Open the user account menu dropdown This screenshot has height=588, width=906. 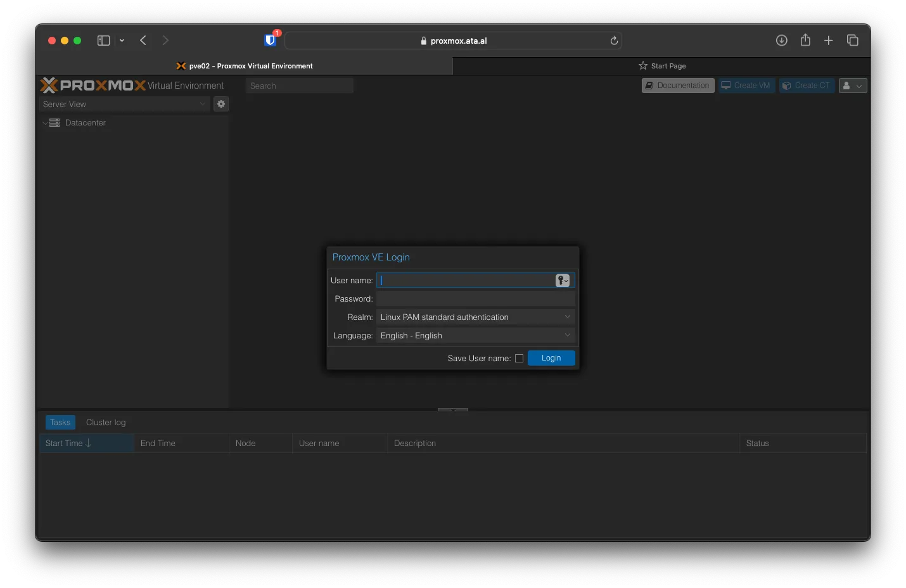pos(853,86)
